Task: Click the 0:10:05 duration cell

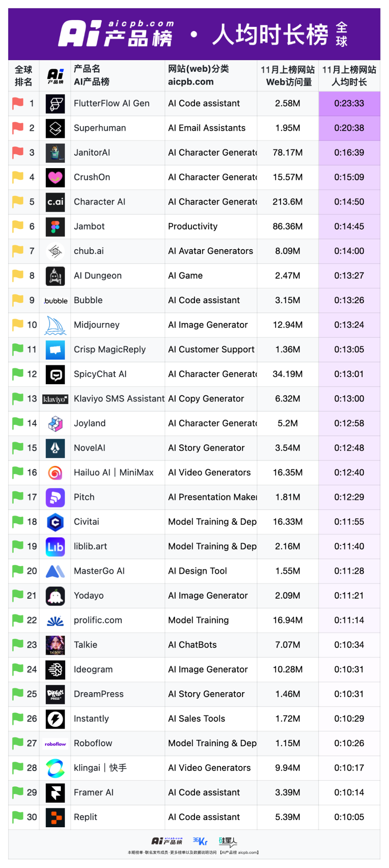Action: [349, 817]
